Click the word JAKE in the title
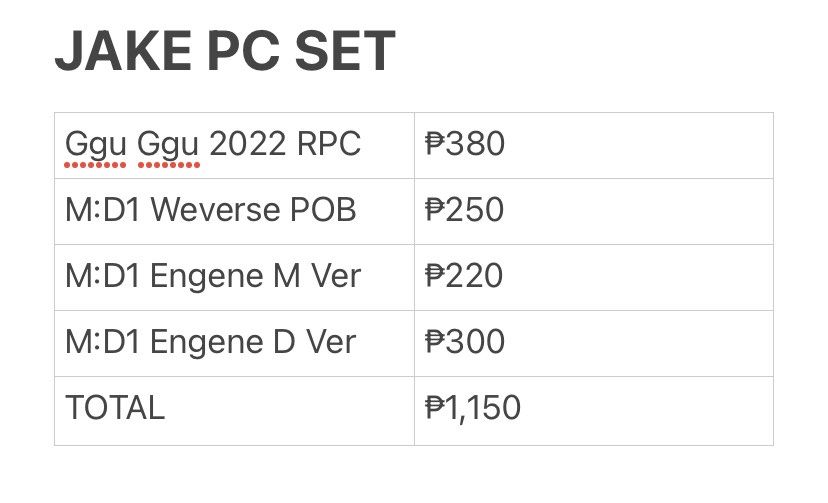This screenshot has width=828, height=503. (123, 51)
